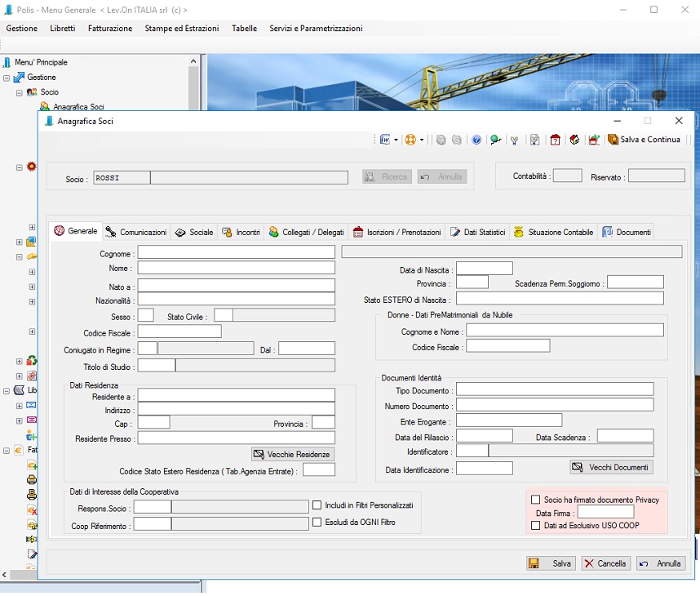The width and height of the screenshot is (700, 596).
Task: Open Vecchi Documenti
Action: point(612,467)
